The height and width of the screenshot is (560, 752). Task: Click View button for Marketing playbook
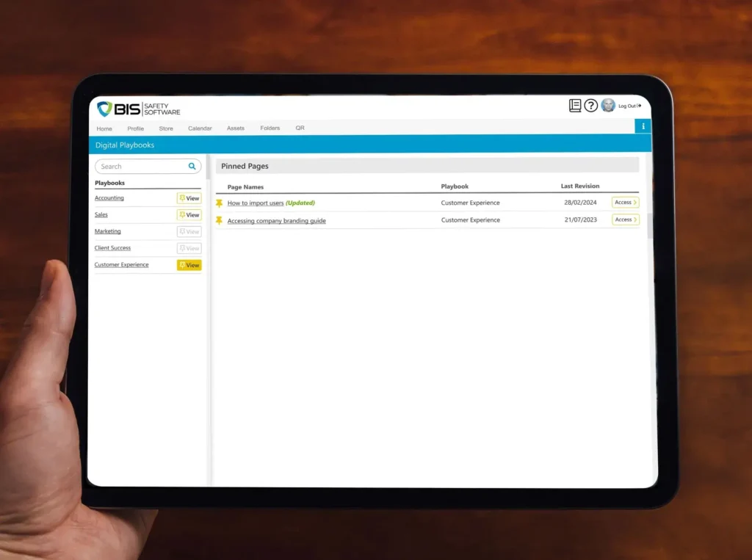pyautogui.click(x=189, y=232)
